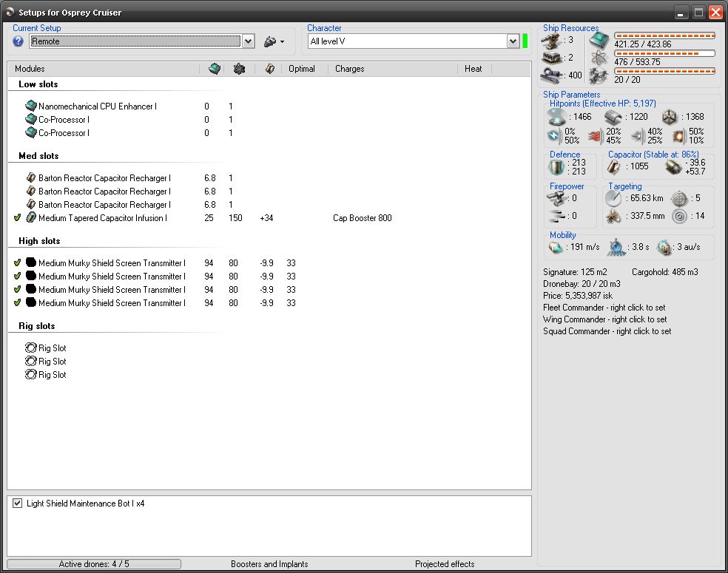
Task: Toggle second Medium Murky Shield Screen Transmitter checkmark
Action: click(18, 276)
